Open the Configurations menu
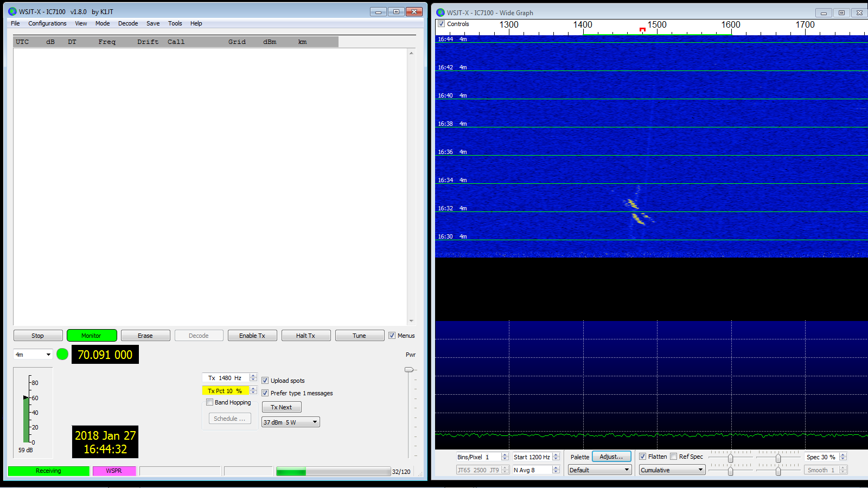 47,23
